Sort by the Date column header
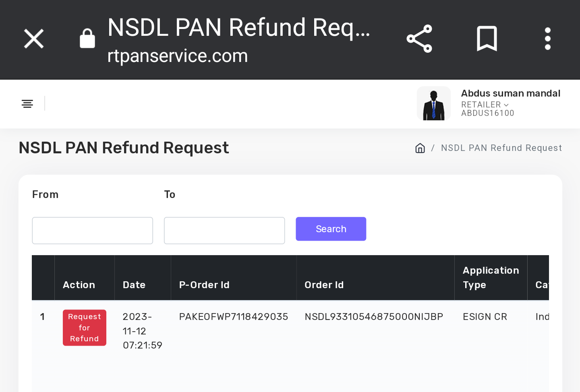Viewport: 580px width, 392px height. pyautogui.click(x=134, y=285)
